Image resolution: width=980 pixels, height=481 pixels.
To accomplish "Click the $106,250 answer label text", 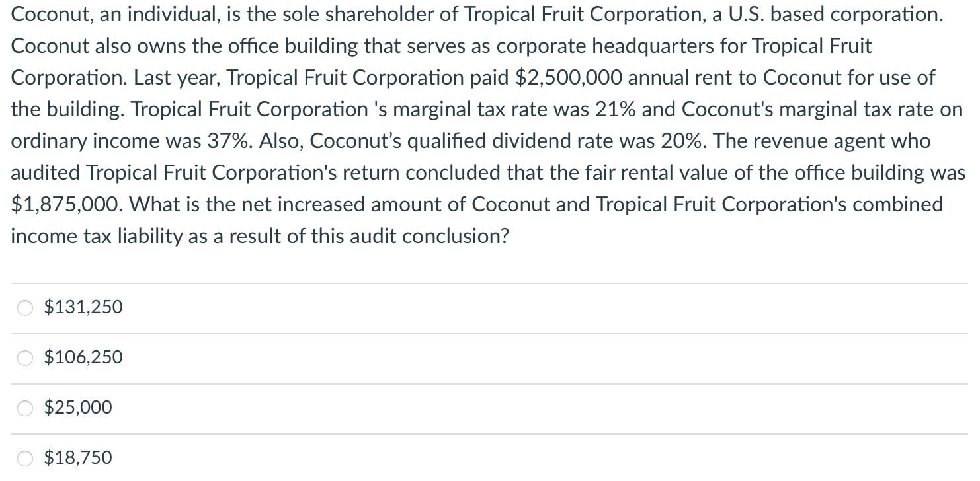I will (83, 357).
